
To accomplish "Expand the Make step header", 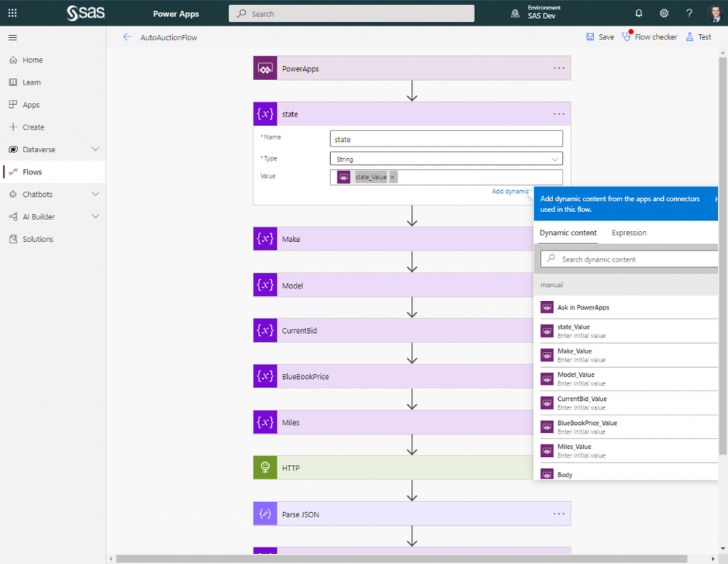I will point(394,239).
